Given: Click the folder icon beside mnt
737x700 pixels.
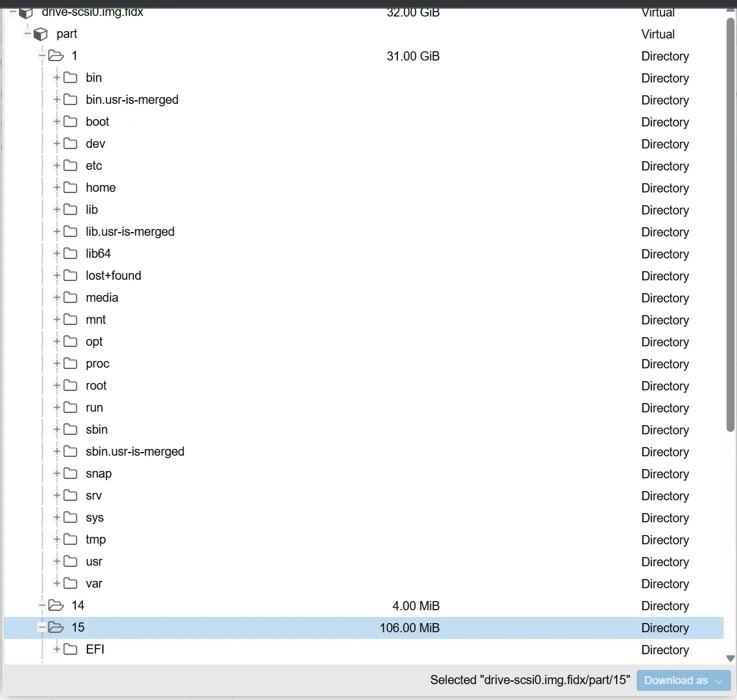Looking at the screenshot, I should [70, 319].
